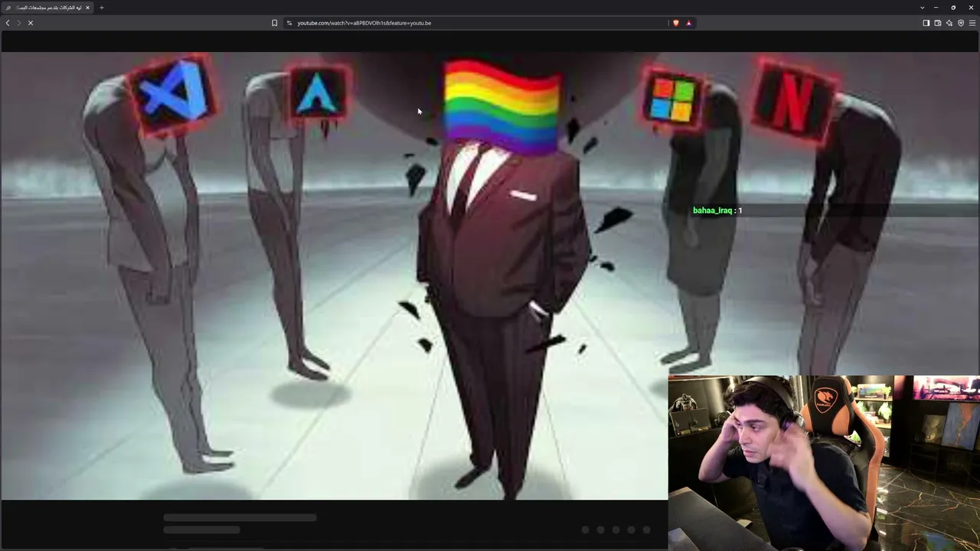
Task: Open the Brave VPN shield icon
Action: point(961,23)
